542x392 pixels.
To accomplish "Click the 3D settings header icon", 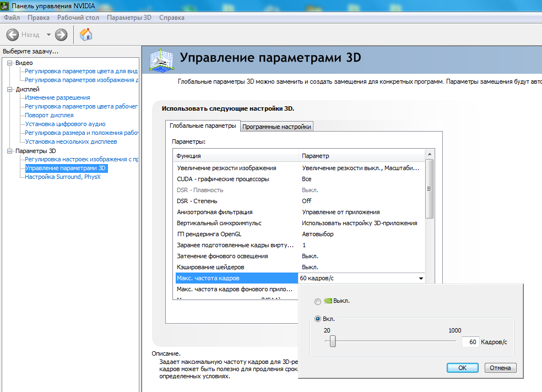I will click(x=161, y=60).
